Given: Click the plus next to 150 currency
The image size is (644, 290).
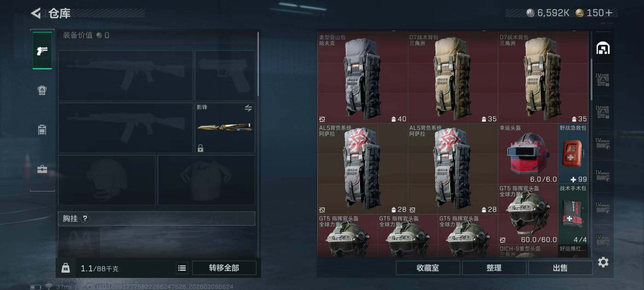Looking at the screenshot, I should point(609,13).
